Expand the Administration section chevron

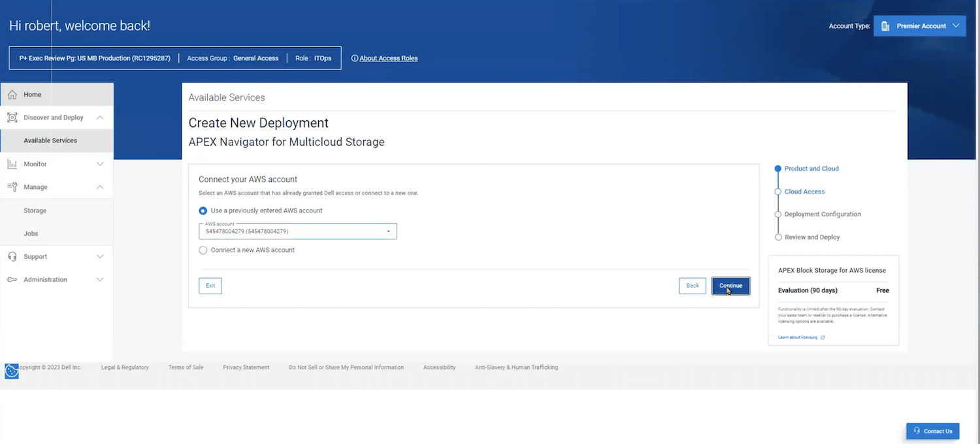pos(100,280)
